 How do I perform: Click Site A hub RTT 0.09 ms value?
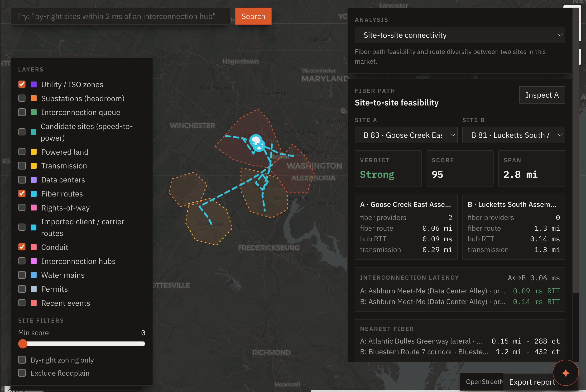point(437,239)
